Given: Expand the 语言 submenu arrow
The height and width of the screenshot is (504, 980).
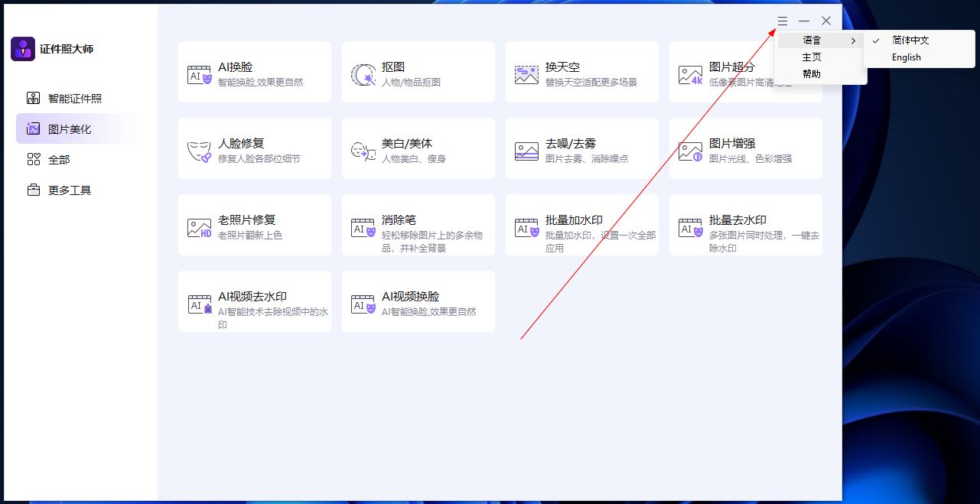Looking at the screenshot, I should pos(853,41).
